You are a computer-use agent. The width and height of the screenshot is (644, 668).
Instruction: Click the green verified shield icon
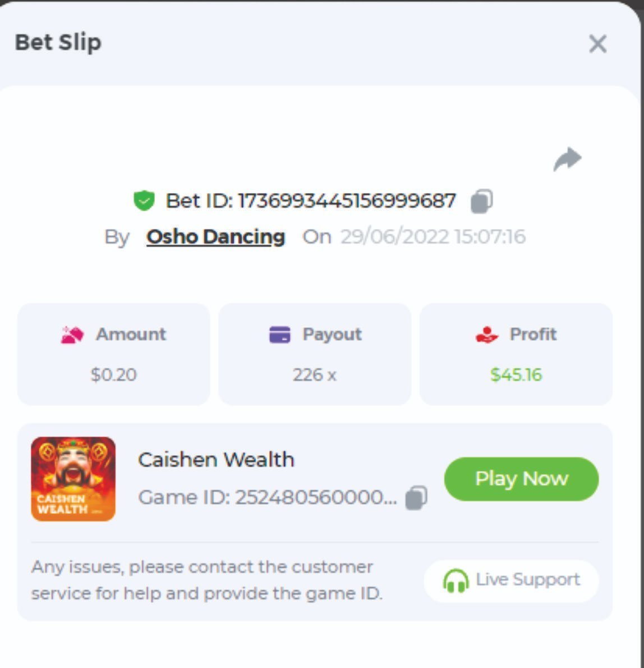144,200
